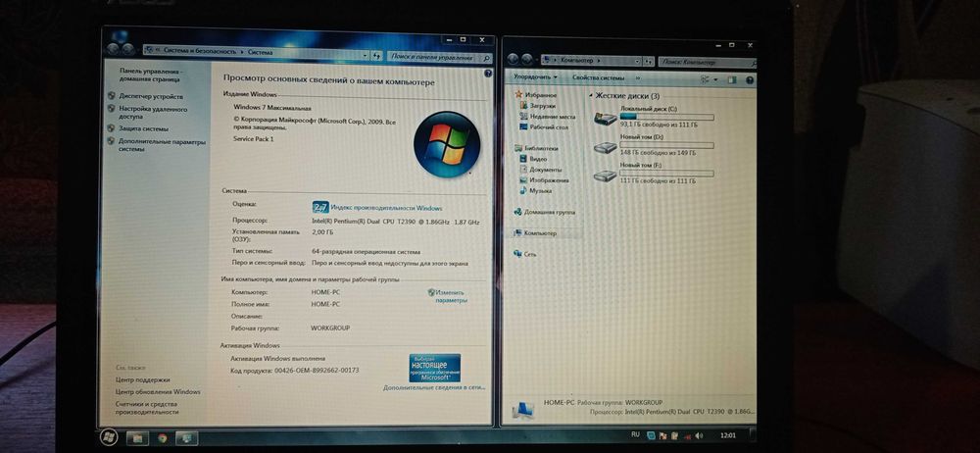Open remote access settings link
This screenshot has height=453, width=980.
pos(153,113)
